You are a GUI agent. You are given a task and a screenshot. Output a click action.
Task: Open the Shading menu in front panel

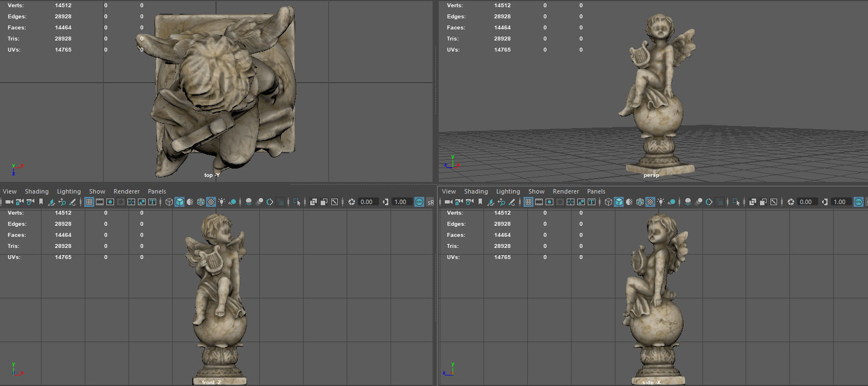37,191
